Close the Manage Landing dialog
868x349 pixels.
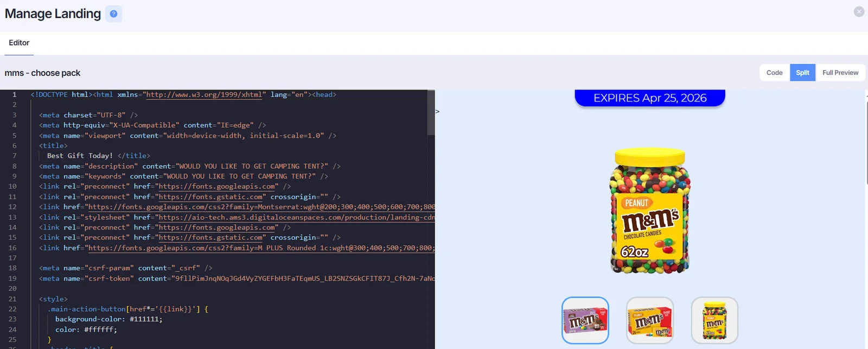[x=859, y=11]
